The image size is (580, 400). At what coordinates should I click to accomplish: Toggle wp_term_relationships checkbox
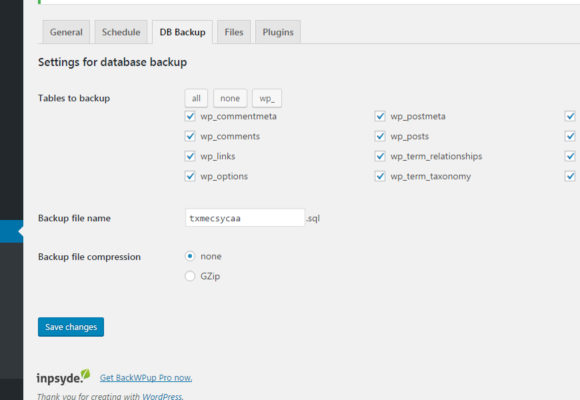point(380,156)
